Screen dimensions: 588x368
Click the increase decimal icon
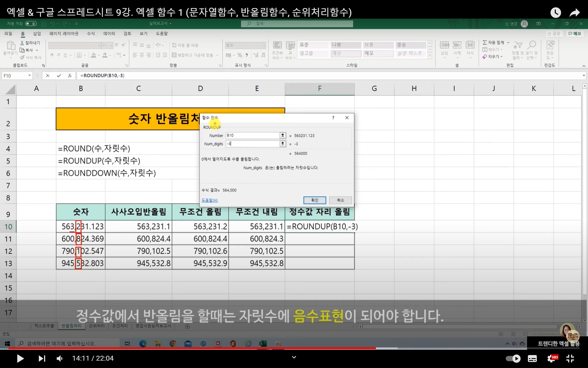tap(255, 55)
